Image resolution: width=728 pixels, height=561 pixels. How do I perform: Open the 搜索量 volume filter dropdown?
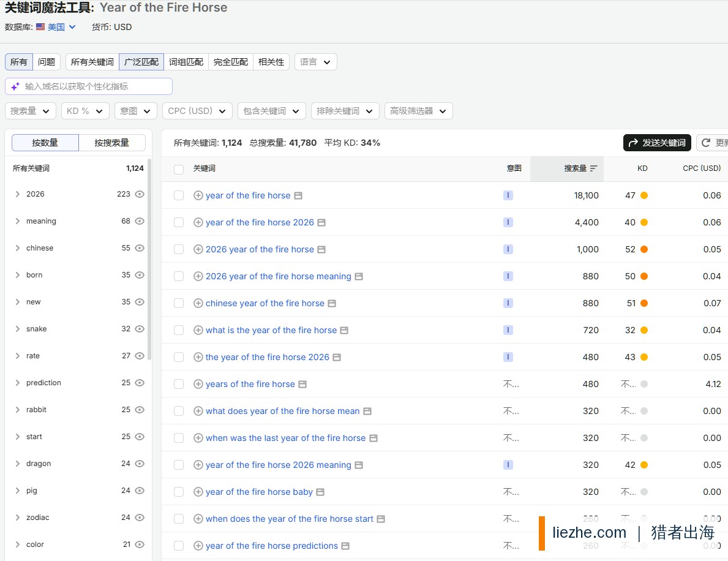[30, 111]
